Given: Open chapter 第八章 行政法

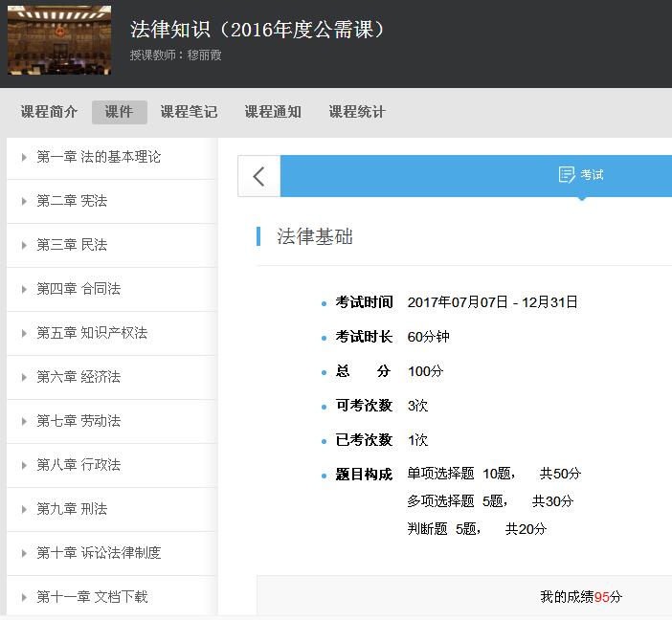Looking at the screenshot, I should [x=78, y=465].
